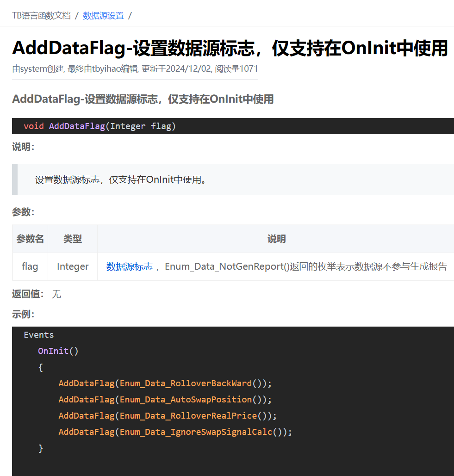Click the Enum_Data_RolloverRealPrice code line
The height and width of the screenshot is (476, 454).
pos(167,416)
